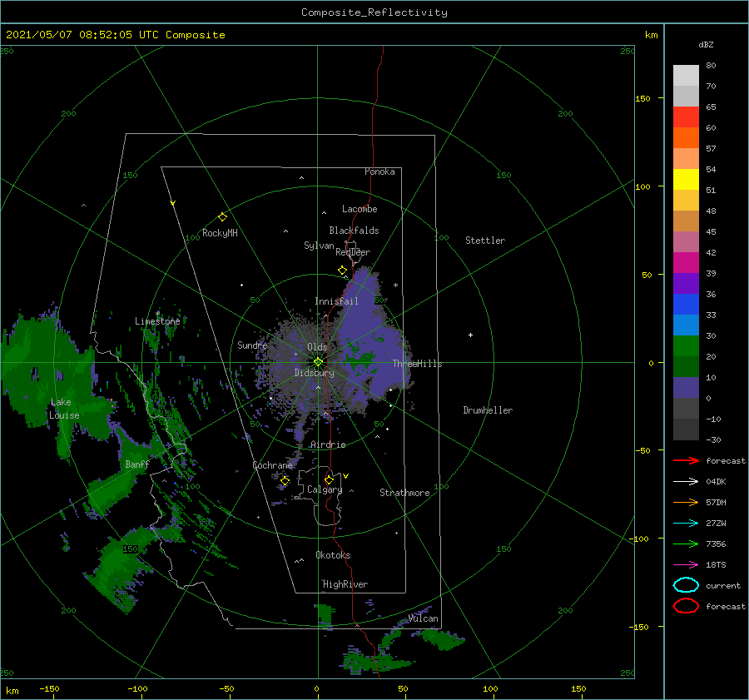Select the yellow radar-center diamond above Didsbury
Image resolution: width=749 pixels, height=700 pixels.
(x=318, y=362)
